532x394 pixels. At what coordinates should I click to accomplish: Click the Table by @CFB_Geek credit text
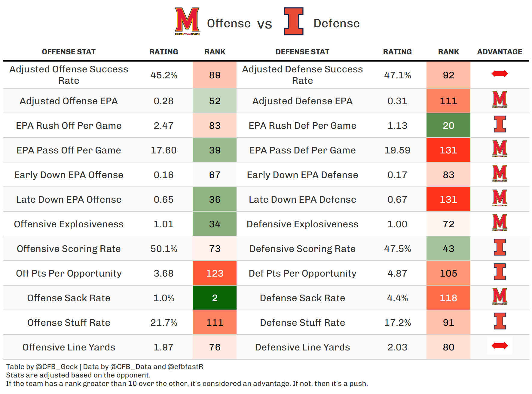(42, 367)
